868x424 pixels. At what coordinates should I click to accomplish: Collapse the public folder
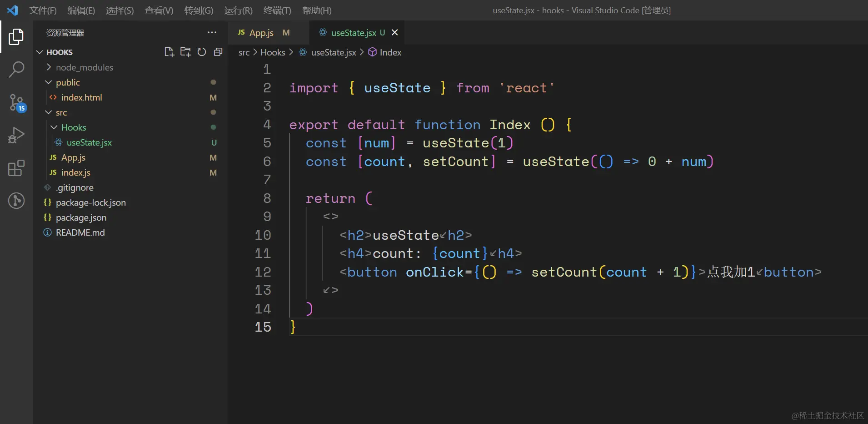49,82
